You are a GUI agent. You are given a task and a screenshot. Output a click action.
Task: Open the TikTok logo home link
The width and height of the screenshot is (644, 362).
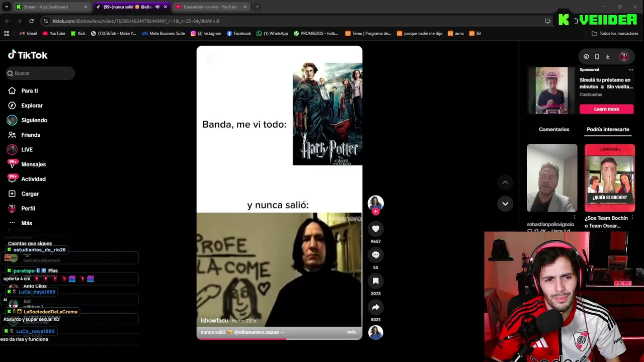click(x=28, y=55)
